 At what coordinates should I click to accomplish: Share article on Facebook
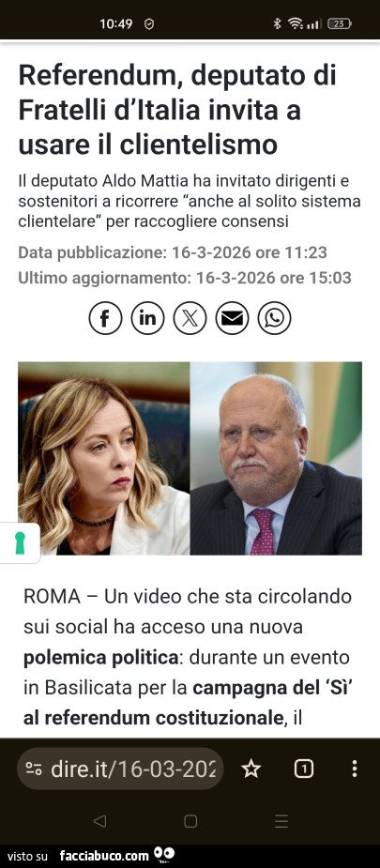click(x=105, y=318)
